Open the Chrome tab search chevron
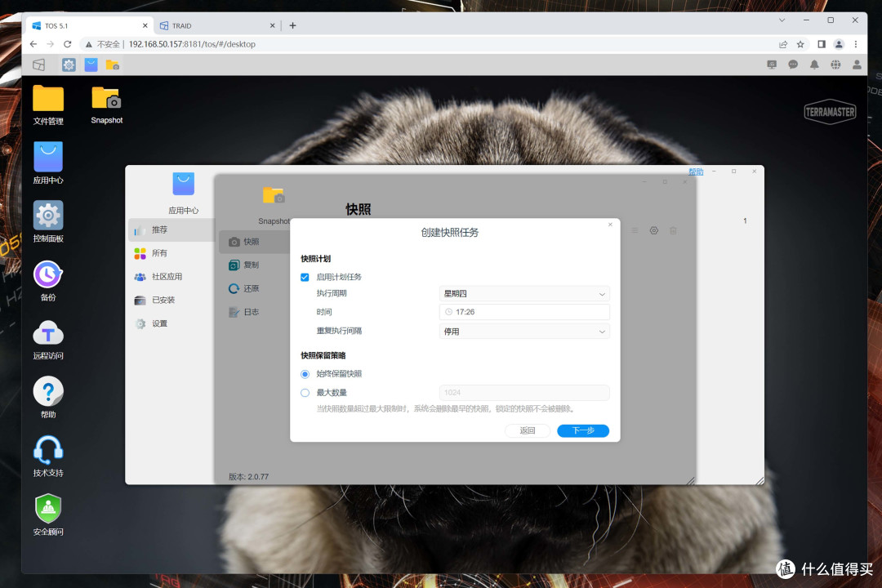The height and width of the screenshot is (588, 882). tap(782, 20)
